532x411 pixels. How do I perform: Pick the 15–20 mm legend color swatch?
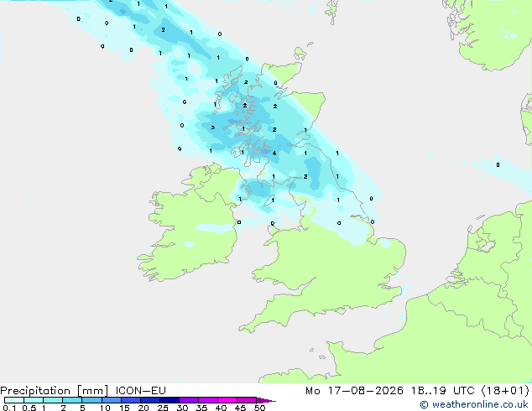click(130, 400)
